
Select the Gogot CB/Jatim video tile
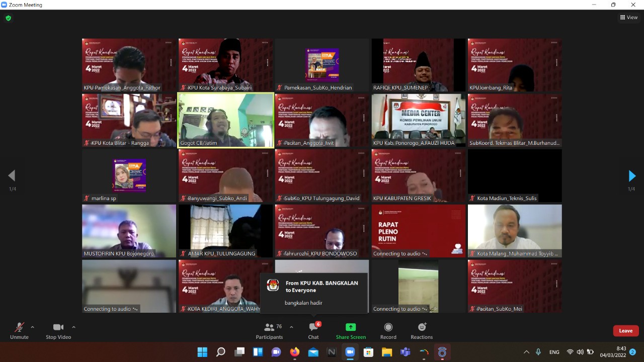coord(225,120)
